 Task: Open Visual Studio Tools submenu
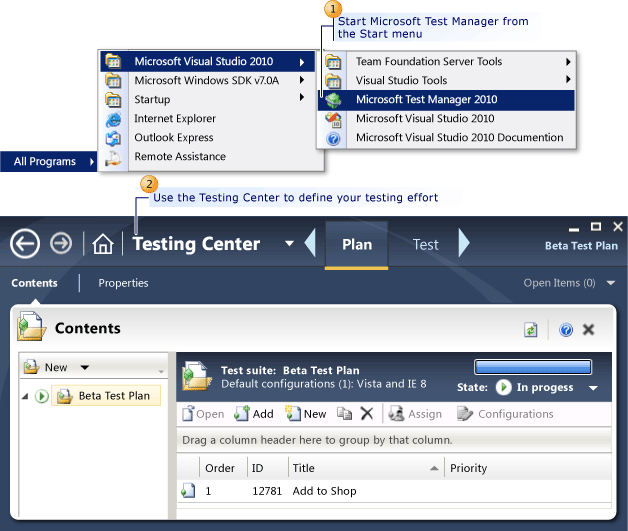[x=446, y=80]
